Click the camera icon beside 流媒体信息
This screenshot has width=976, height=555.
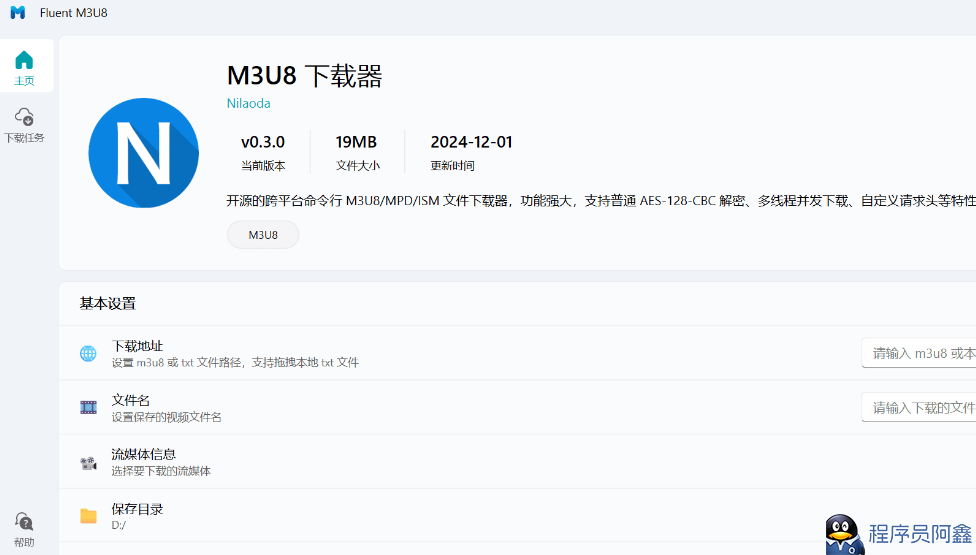pyautogui.click(x=88, y=462)
